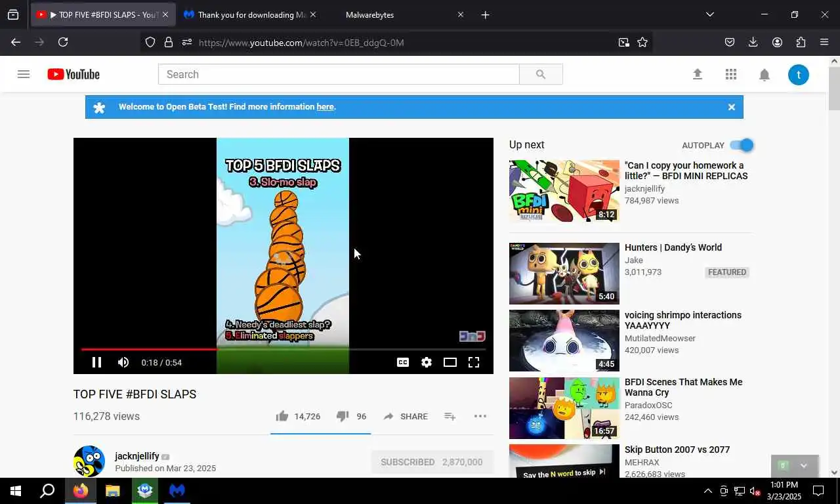Screen dimensions: 840x504
Task: Like the video with 14,726 likes
Action: pos(298,416)
